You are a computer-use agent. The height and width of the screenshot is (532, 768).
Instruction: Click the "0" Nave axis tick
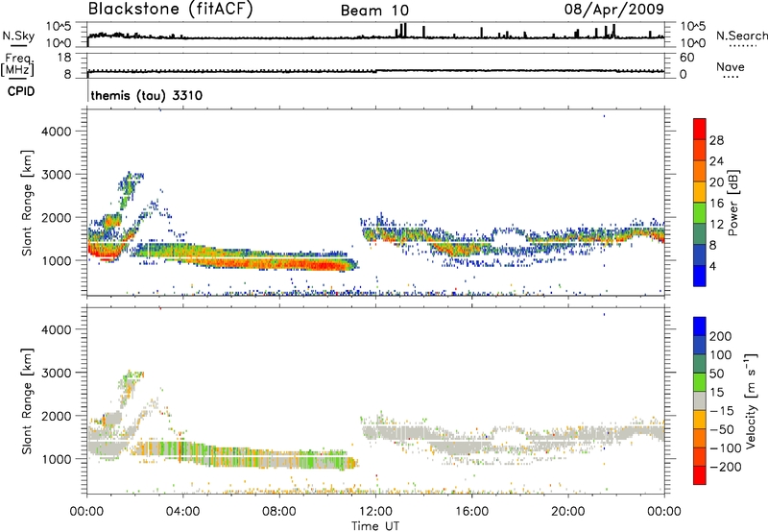(684, 75)
